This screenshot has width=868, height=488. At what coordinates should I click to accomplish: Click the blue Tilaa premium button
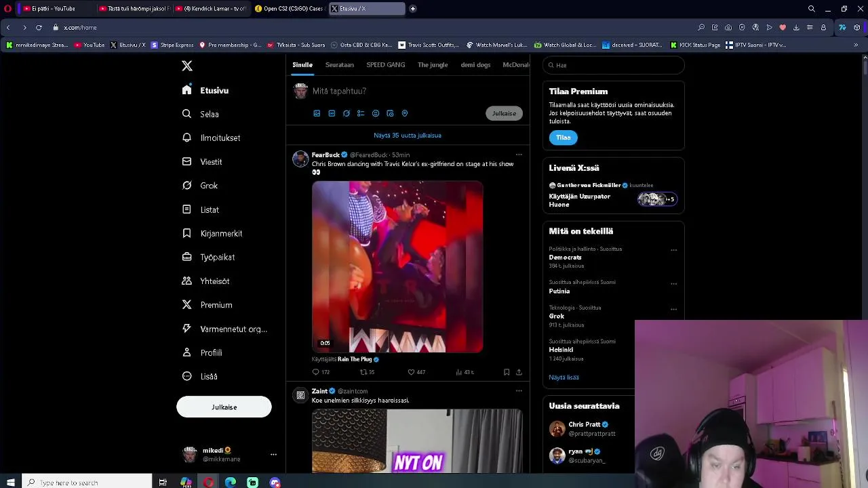(x=563, y=138)
